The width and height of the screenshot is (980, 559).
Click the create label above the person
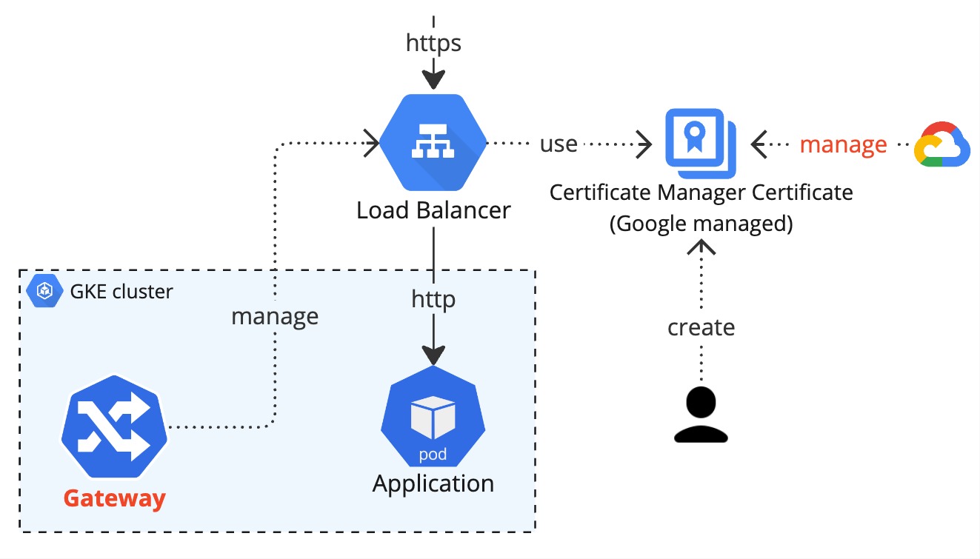701,327
